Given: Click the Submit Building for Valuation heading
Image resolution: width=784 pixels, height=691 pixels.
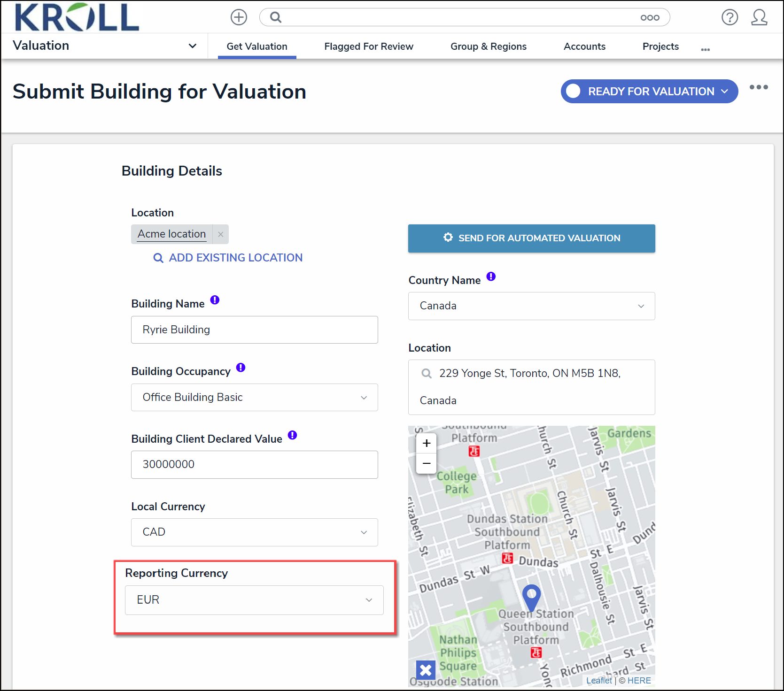Looking at the screenshot, I should pos(159,91).
